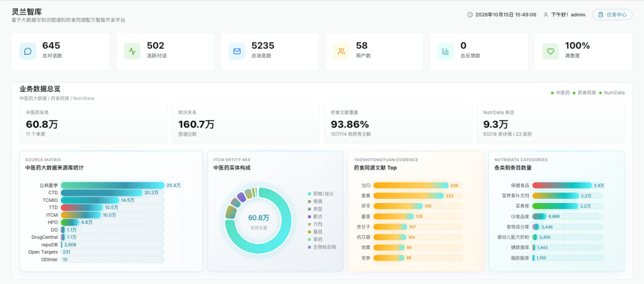Screen dimensions: 644x284
Task: Click the 公共医学 bar showing 25.8万
Action: (x=113, y=185)
